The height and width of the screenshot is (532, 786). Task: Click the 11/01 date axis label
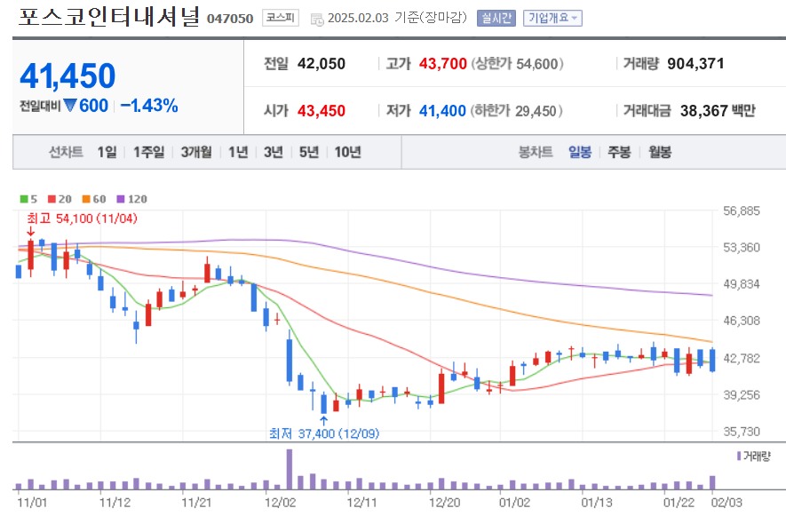(x=32, y=502)
